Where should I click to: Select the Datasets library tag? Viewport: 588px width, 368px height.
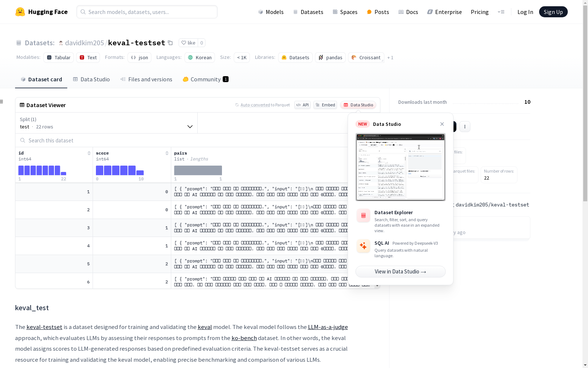[295, 57]
